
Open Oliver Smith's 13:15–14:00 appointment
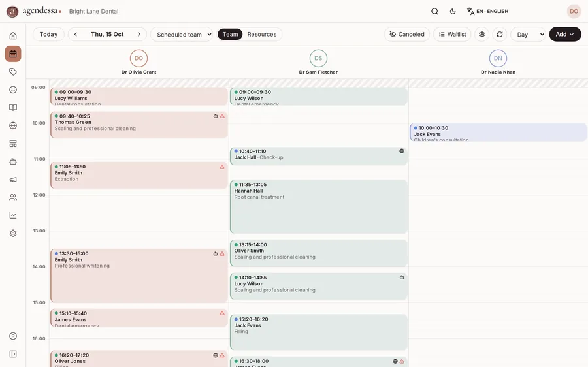coord(319,253)
